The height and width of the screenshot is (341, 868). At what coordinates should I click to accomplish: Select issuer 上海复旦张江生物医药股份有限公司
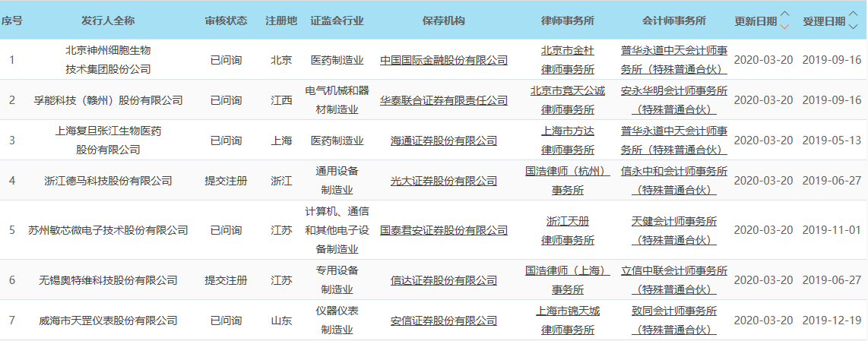(108, 141)
